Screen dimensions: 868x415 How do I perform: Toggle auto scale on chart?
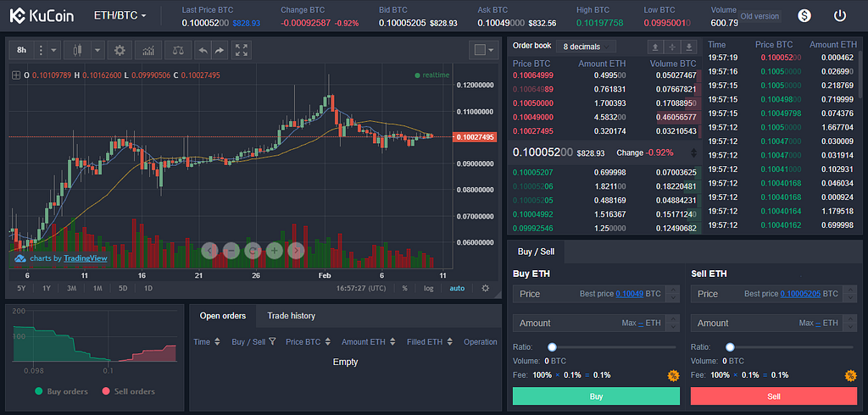coord(457,288)
